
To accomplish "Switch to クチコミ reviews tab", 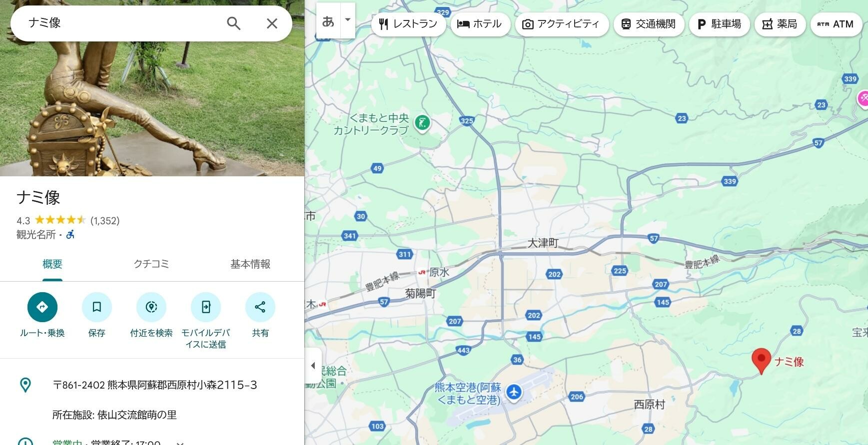I will click(151, 264).
